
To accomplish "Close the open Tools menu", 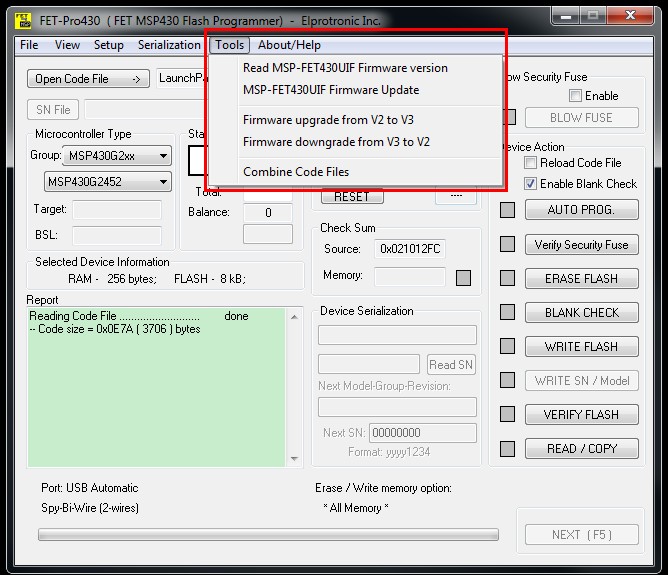I will [229, 45].
